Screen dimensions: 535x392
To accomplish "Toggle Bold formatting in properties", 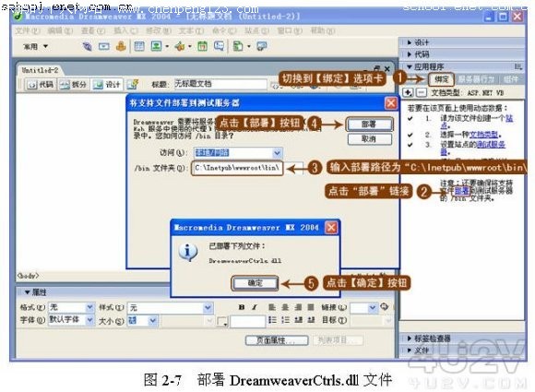I will coord(242,307).
